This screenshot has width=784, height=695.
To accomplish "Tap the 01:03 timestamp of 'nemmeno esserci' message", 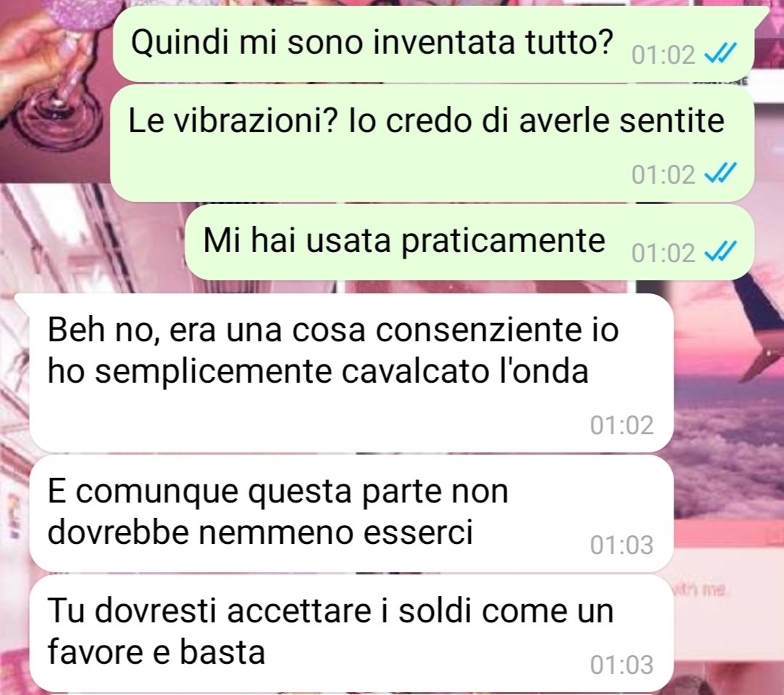I will [x=621, y=545].
